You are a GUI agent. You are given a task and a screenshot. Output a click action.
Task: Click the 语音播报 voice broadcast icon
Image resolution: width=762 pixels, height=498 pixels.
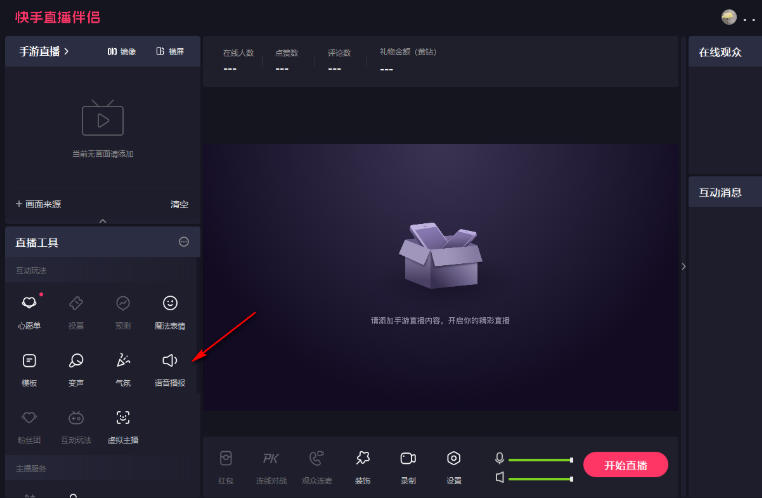[x=170, y=361]
